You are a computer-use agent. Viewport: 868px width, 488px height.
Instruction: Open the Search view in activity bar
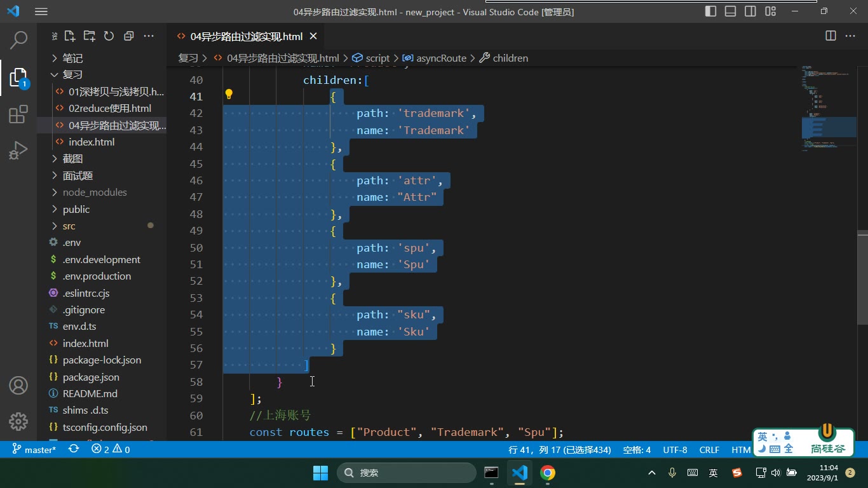(x=19, y=40)
